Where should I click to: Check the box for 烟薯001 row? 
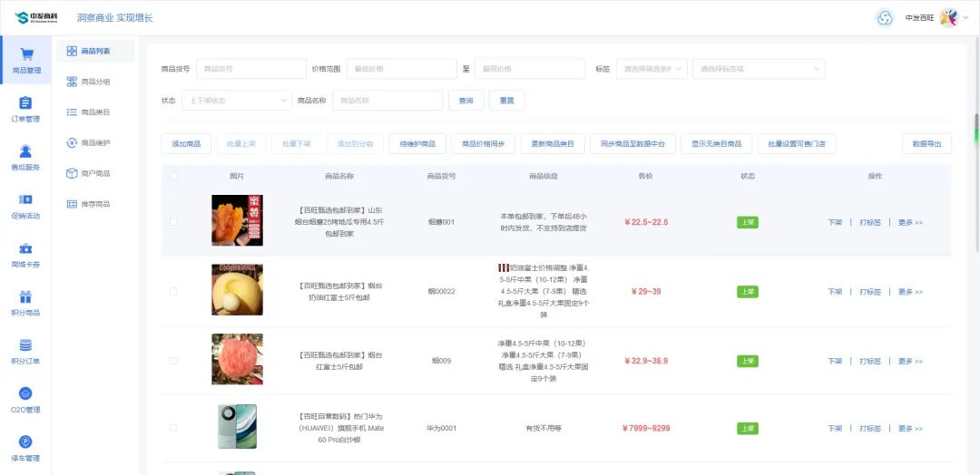173,221
